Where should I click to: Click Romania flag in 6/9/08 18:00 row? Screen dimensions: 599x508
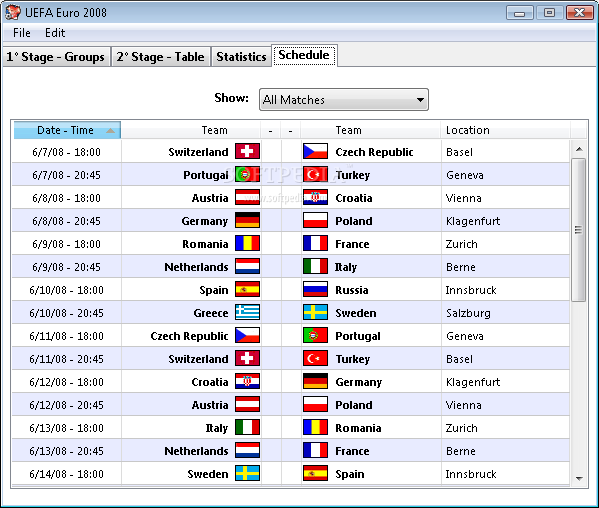click(x=247, y=243)
